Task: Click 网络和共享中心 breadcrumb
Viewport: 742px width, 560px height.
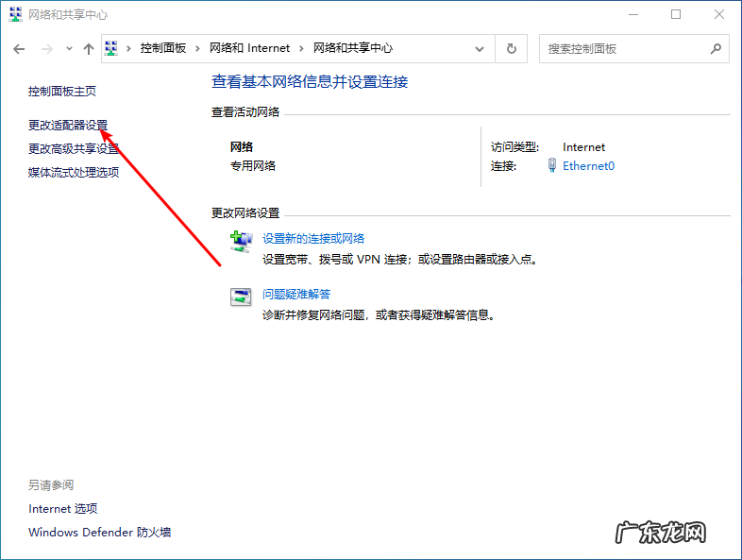Action: point(353,48)
